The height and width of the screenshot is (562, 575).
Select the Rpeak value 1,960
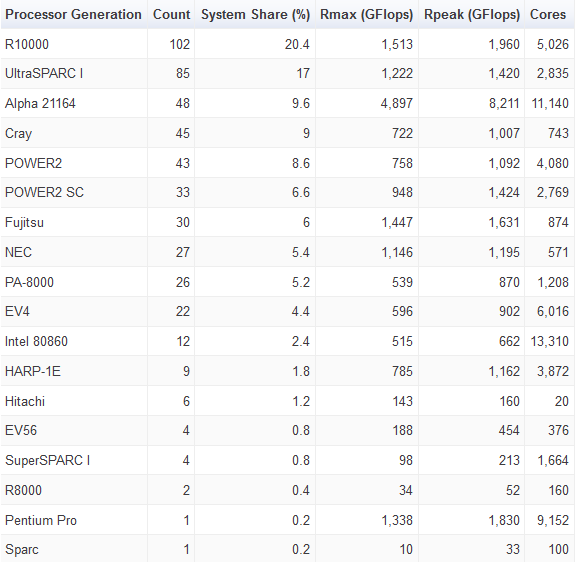click(x=504, y=44)
